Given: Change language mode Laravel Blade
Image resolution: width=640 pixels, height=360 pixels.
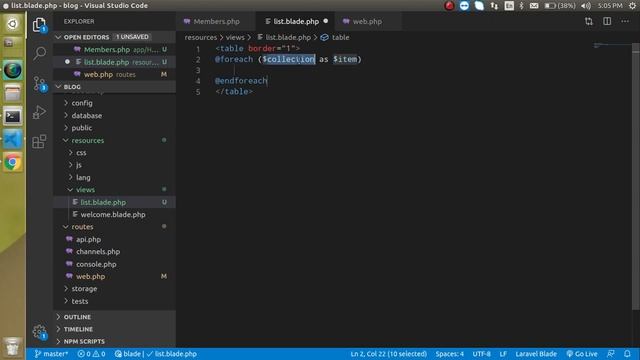Looking at the screenshot, I should (536, 354).
